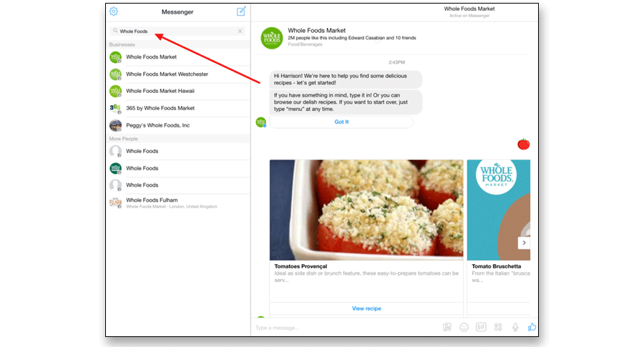Open the Tomato Bruschetta card image
Image resolution: width=644 pixels, height=347 pixels.
[499, 210]
